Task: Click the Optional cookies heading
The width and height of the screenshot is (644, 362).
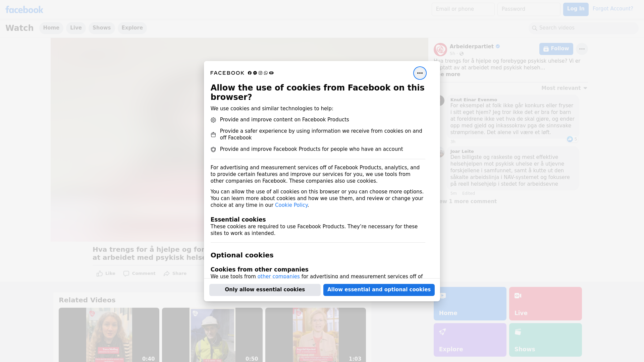Action: [x=242, y=255]
